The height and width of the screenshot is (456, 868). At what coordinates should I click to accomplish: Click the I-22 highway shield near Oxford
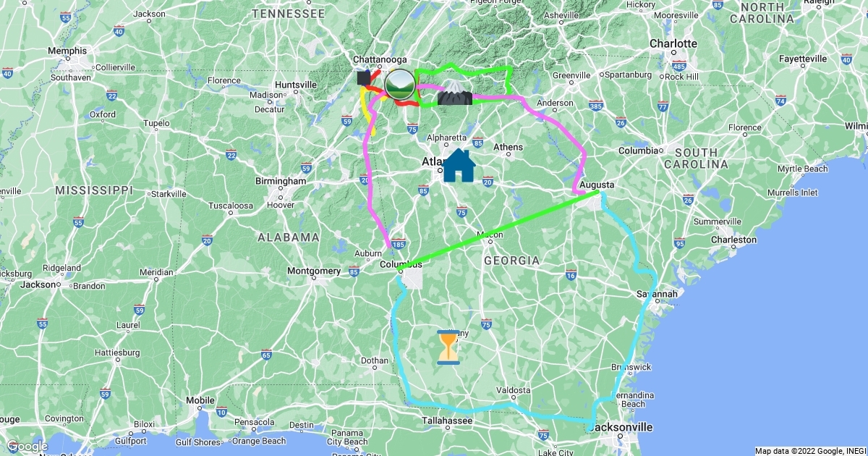[x=111, y=96]
